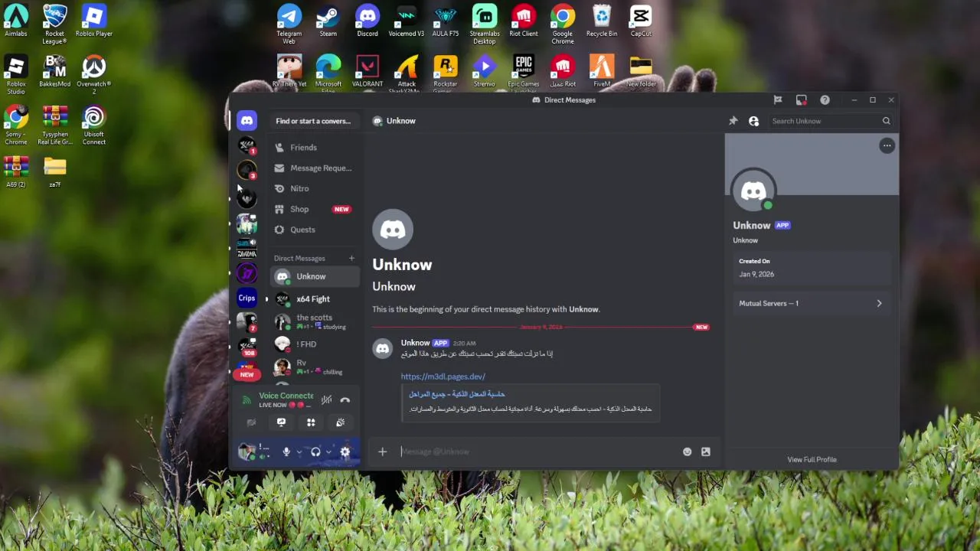Click Unknow profile avatar in side panel
The height and width of the screenshot is (551, 980).
pyautogui.click(x=753, y=191)
